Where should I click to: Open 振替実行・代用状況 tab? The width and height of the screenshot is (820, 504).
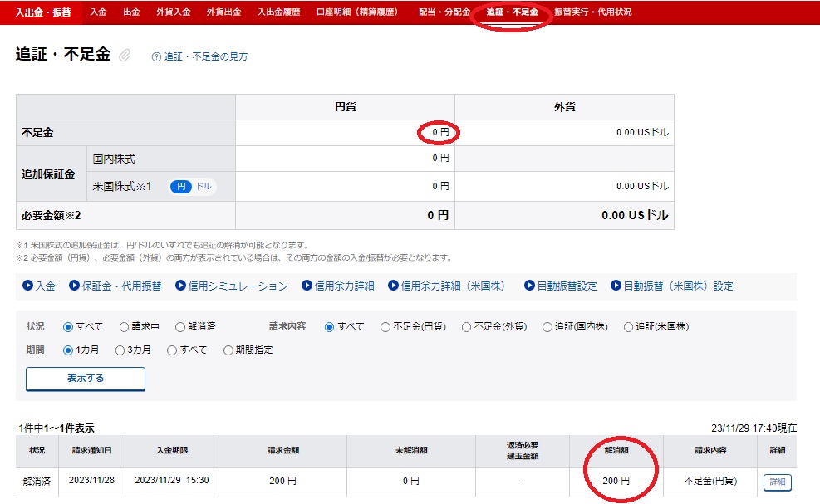592,12
